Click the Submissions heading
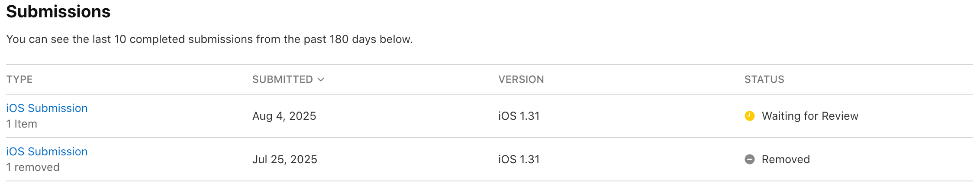980x184 pixels. [58, 12]
